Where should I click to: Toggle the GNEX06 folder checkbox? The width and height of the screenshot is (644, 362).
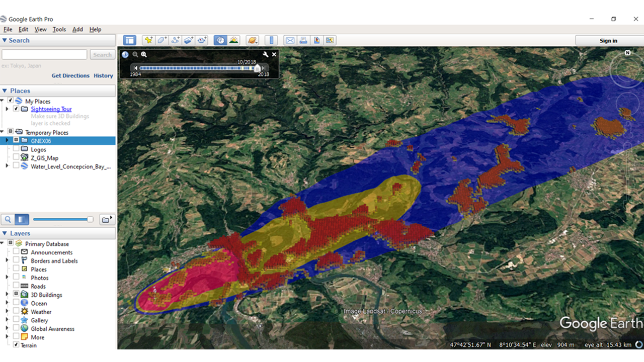tap(16, 141)
